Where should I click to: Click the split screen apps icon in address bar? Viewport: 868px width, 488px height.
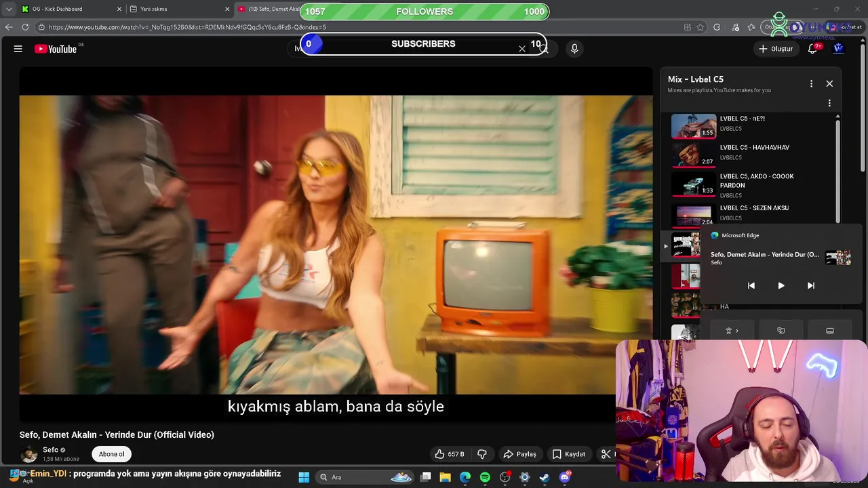coord(688,27)
